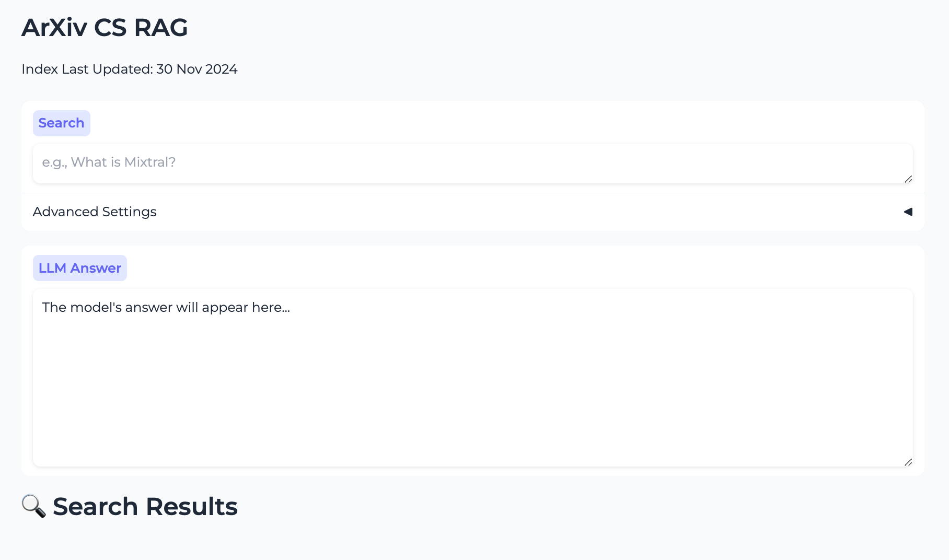Click the magnifying glass icon beside Search Results
This screenshot has width=949, height=560.
[x=34, y=506]
